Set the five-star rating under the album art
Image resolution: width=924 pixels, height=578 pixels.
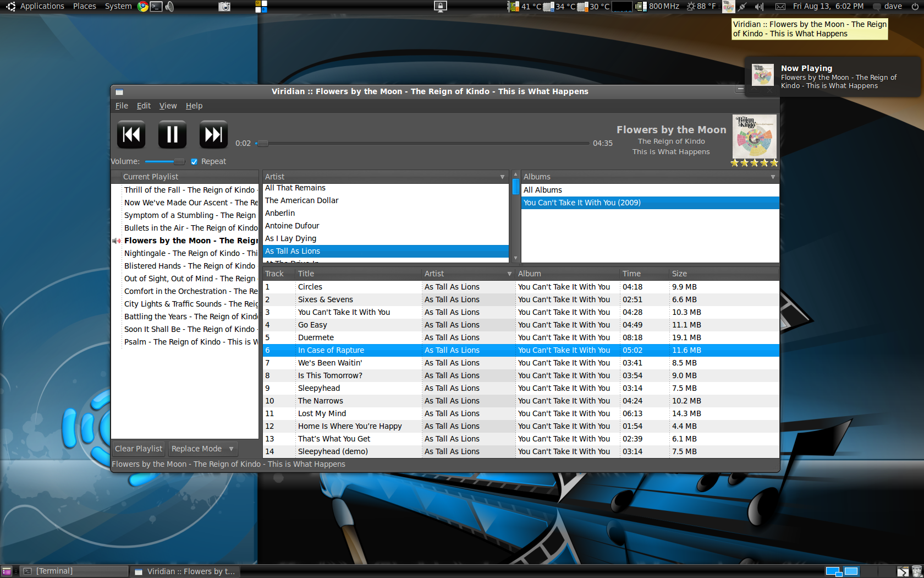(754, 163)
